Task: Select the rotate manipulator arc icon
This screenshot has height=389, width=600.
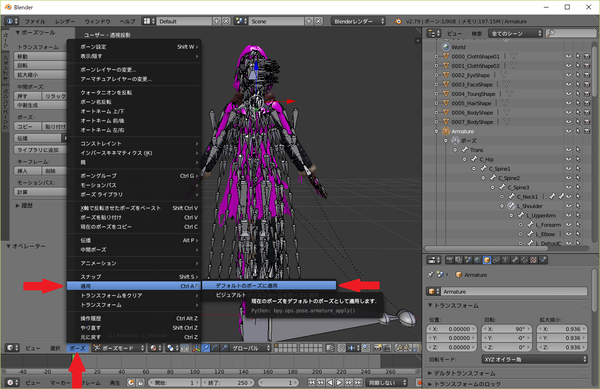Action: click(215, 348)
